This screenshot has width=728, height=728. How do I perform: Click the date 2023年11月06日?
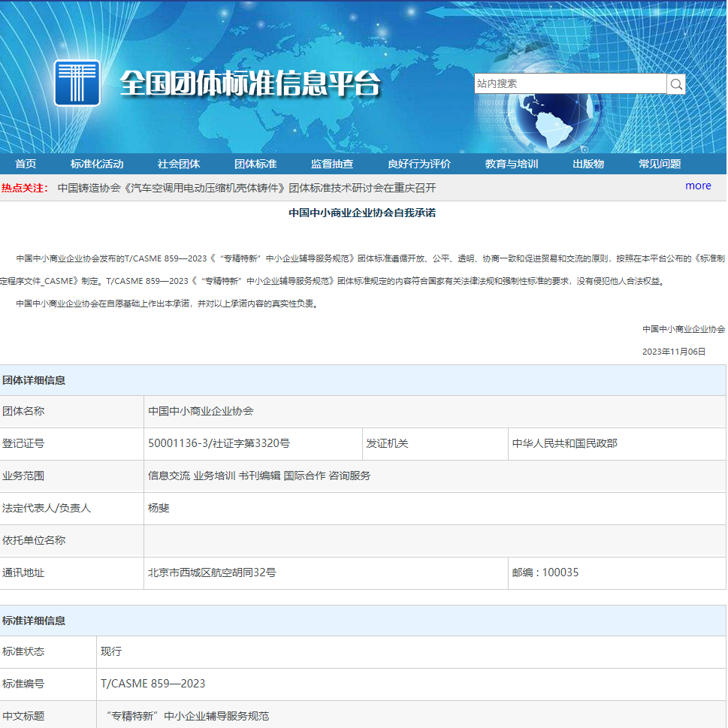point(674,352)
